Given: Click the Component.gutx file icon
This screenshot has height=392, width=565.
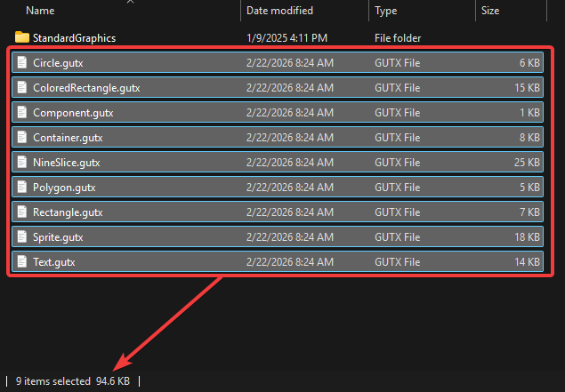Looking at the screenshot, I should [22, 114].
